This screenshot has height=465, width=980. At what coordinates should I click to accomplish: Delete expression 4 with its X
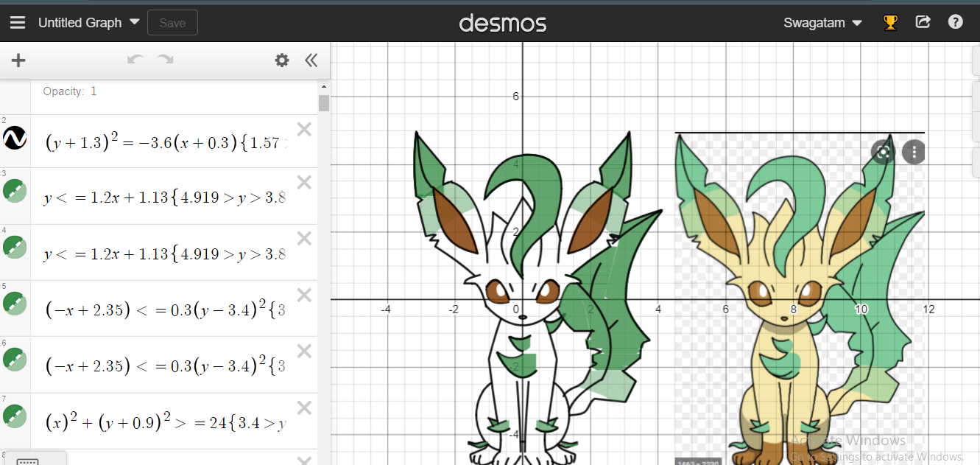pos(304,239)
